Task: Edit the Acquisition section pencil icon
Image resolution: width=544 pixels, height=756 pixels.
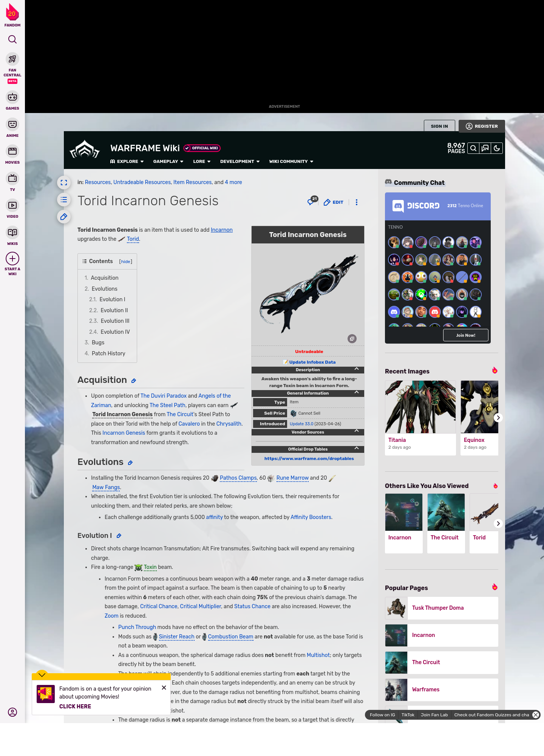Action: pyautogui.click(x=134, y=381)
